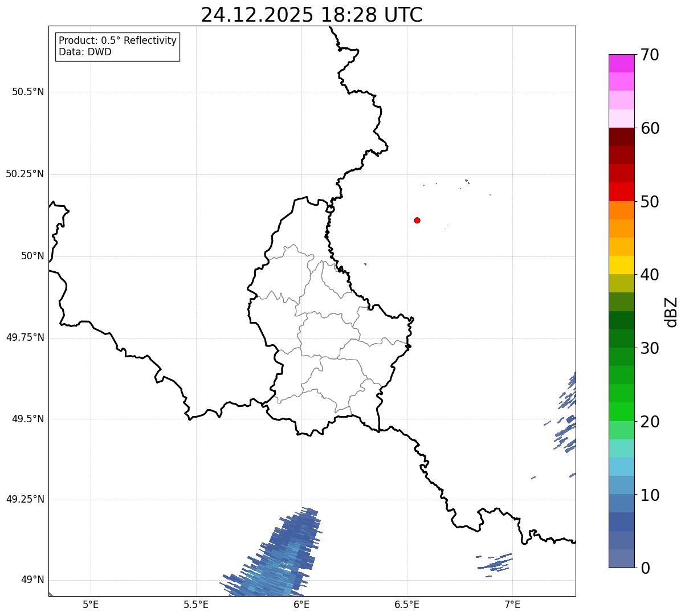Viewport: 685px width, 616px height.
Task: Click the dBZ colorbar axis label
Action: click(x=671, y=311)
